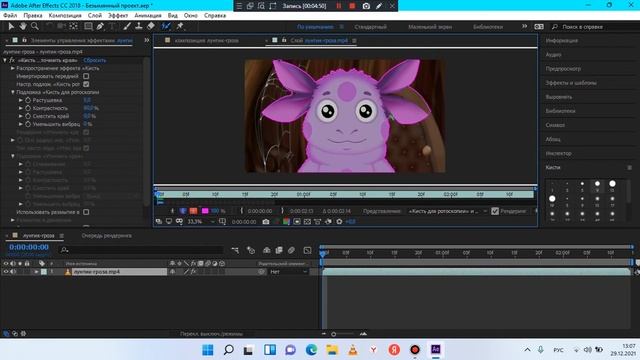
Task: Take a snapshot with the viewer camera icon
Action: 266,222
